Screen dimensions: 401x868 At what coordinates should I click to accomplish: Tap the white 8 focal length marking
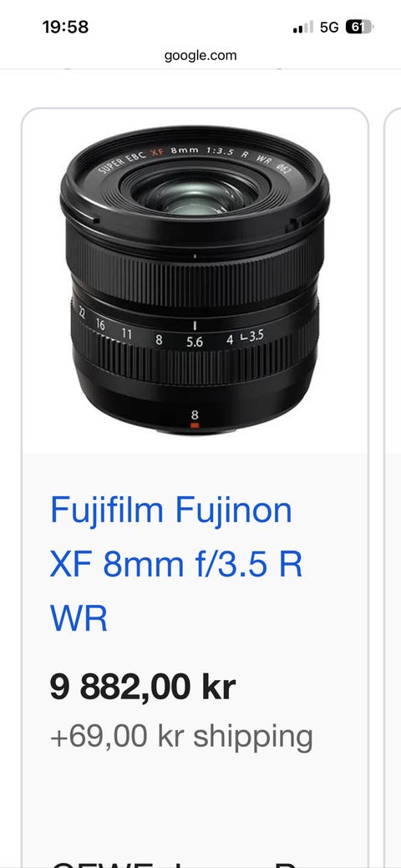[195, 414]
